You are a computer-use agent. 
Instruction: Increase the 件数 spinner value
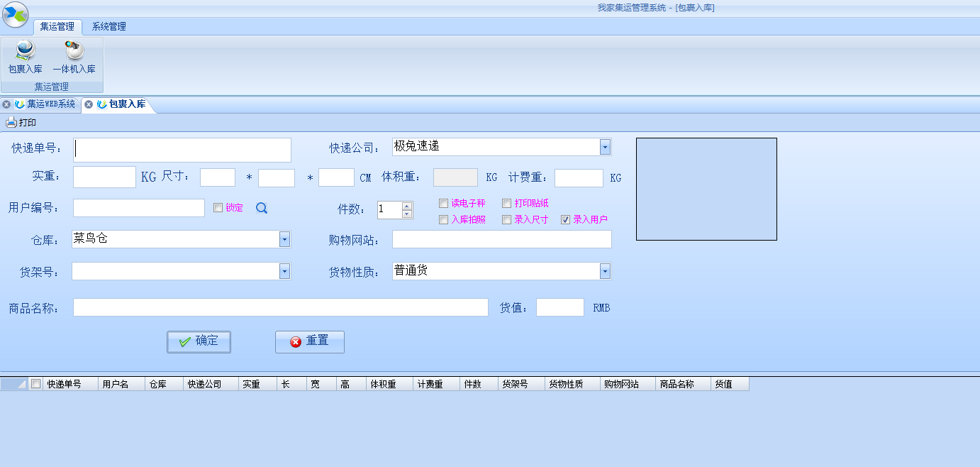pos(406,206)
